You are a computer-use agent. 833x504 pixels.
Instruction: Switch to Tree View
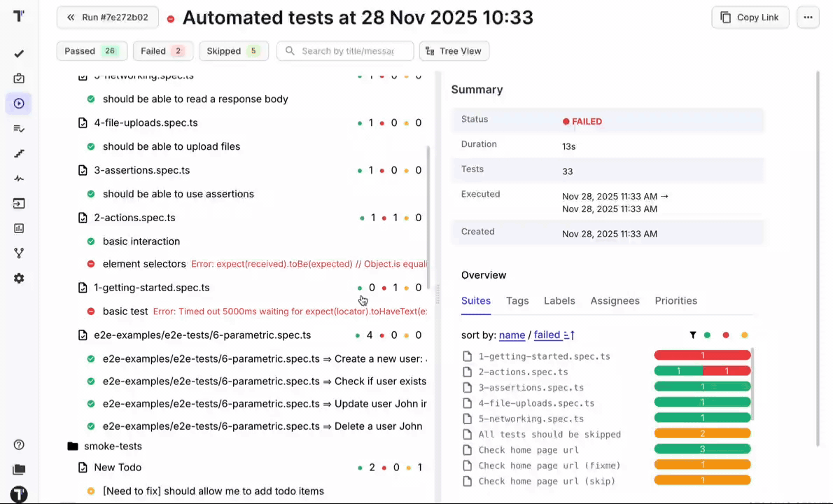click(x=454, y=51)
